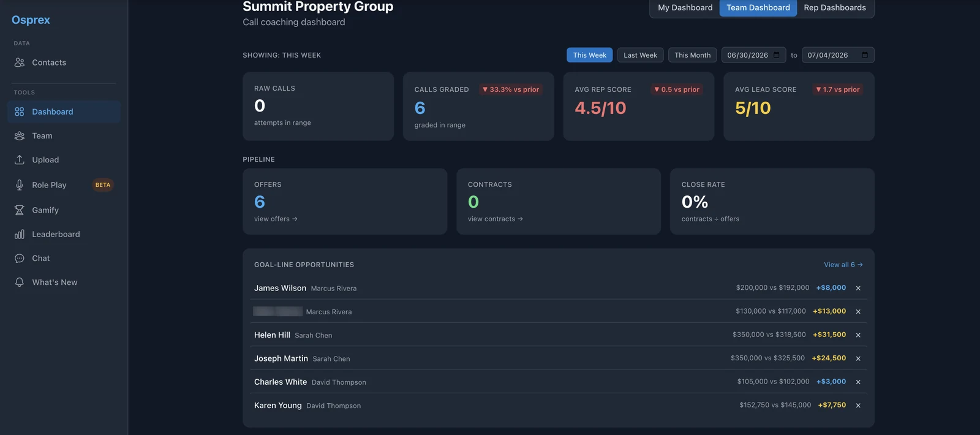The width and height of the screenshot is (980, 435).
Task: Open What's New from sidebar
Action: click(64, 282)
